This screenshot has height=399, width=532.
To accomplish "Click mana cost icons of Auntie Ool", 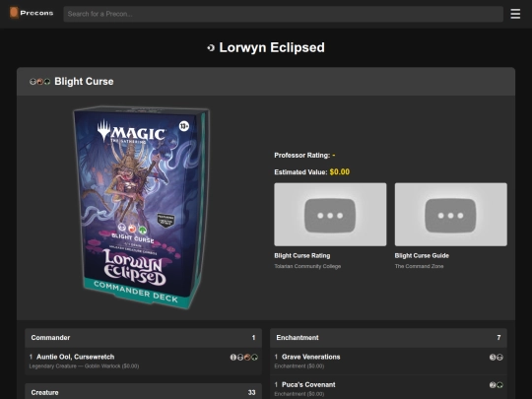I will 244,357.
